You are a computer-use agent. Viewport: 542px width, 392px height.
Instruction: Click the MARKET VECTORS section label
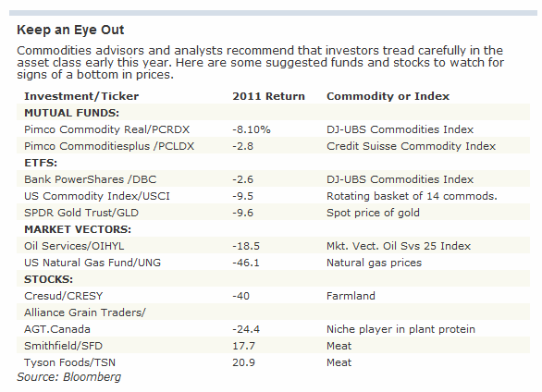tap(78, 229)
